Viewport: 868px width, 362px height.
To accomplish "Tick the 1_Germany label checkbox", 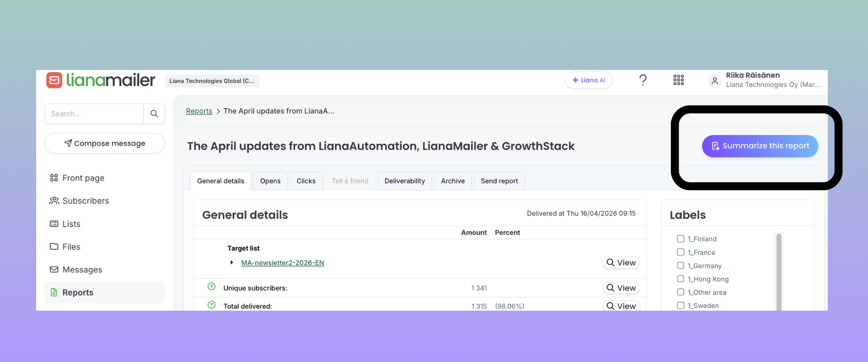I will tap(680, 265).
